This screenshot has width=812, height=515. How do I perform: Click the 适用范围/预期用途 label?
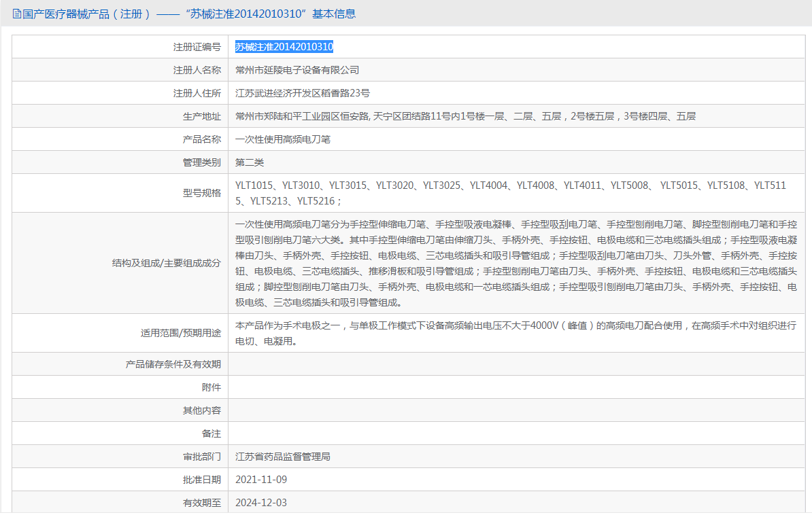click(x=176, y=333)
